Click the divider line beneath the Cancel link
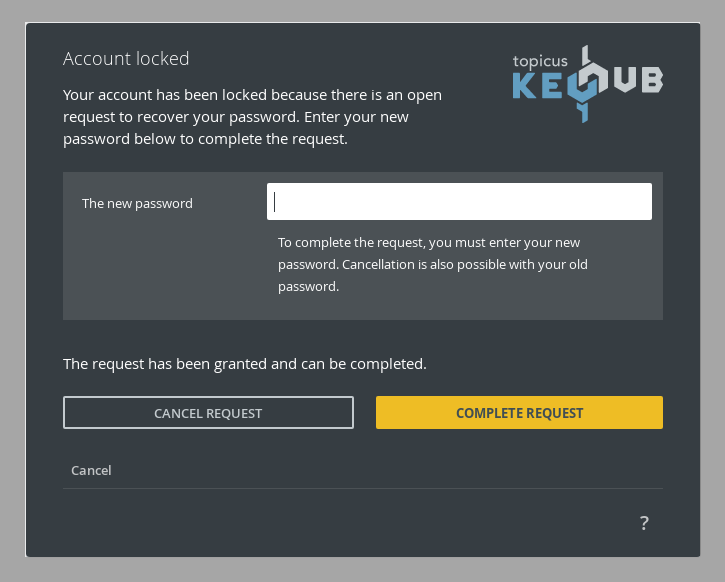 (x=362, y=488)
